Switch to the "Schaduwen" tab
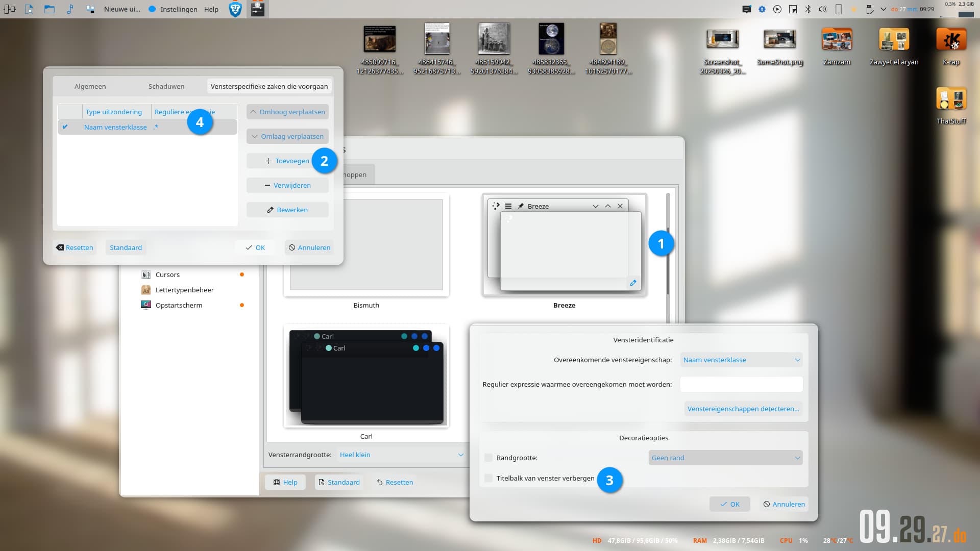This screenshot has width=980, height=551. click(166, 86)
